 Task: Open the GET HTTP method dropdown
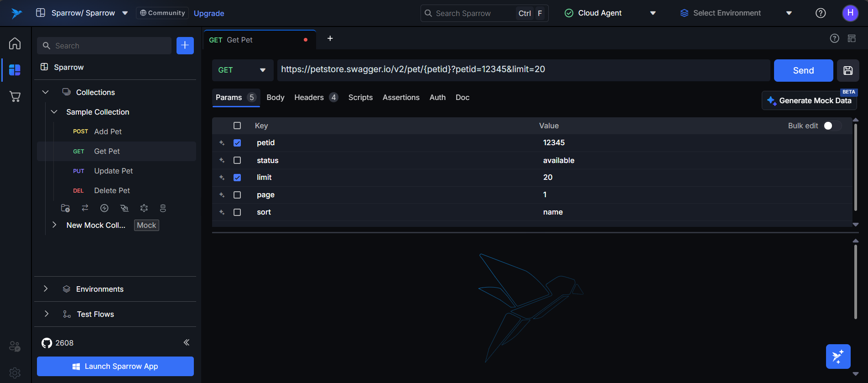tap(242, 70)
